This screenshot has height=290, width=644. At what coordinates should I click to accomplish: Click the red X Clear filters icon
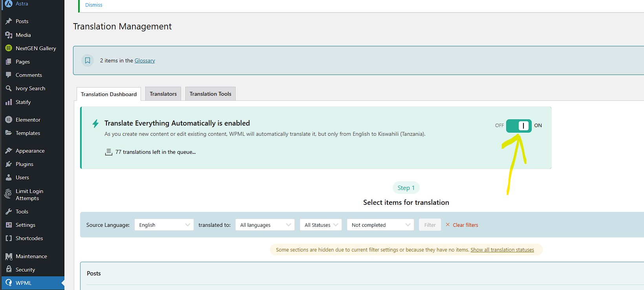(x=448, y=225)
